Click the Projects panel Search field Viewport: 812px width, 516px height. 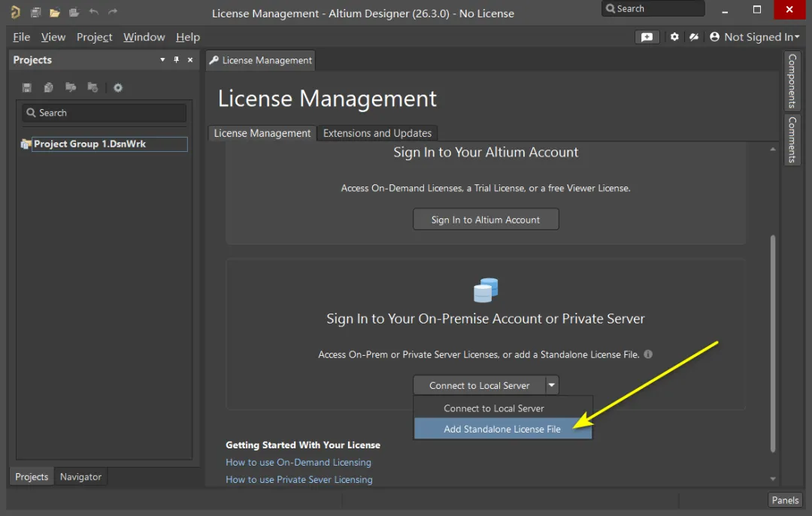click(x=104, y=112)
